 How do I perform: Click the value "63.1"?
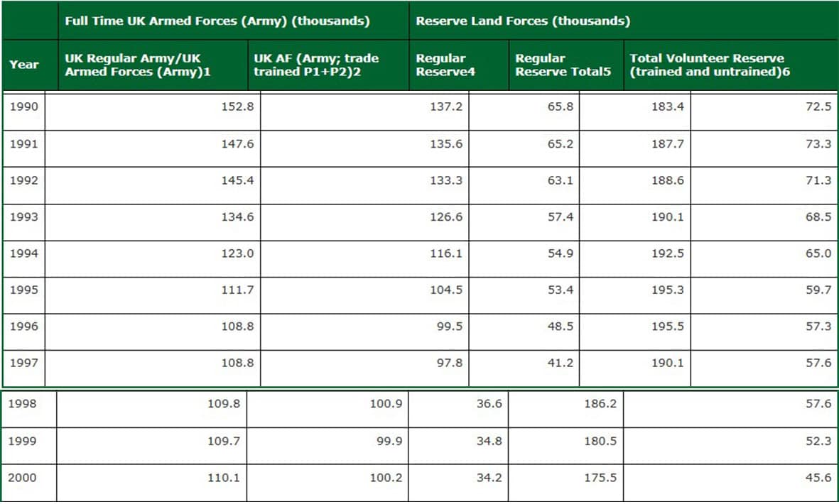(x=561, y=180)
